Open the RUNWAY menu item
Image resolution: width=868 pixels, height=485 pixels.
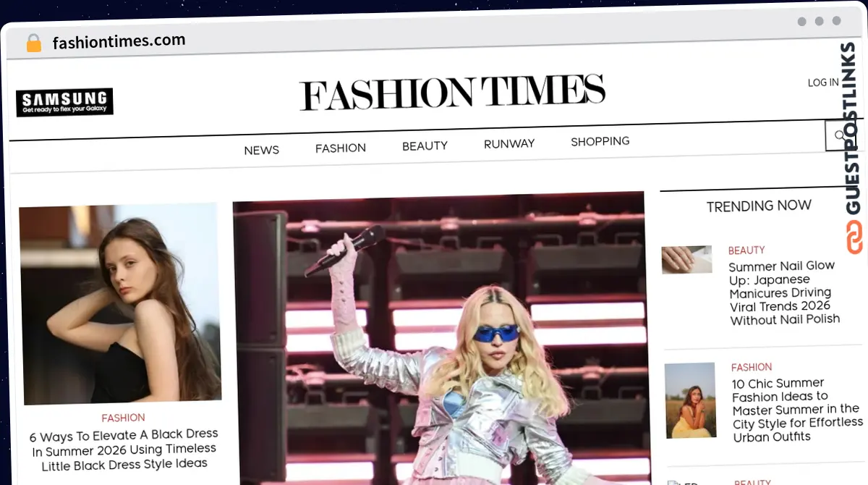pos(509,143)
